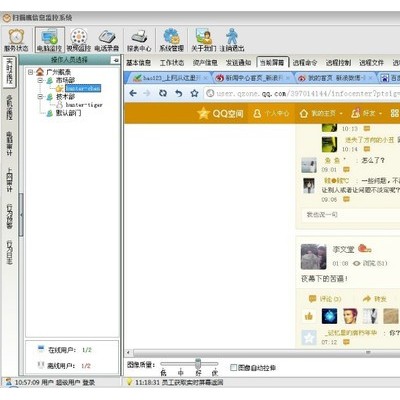This screenshot has width=400, height=400.
Task: Open the 李文莹 profile name link
Action: click(x=343, y=249)
